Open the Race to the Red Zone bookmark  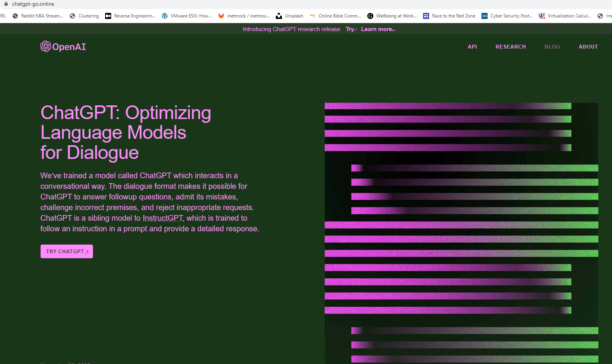coord(449,16)
